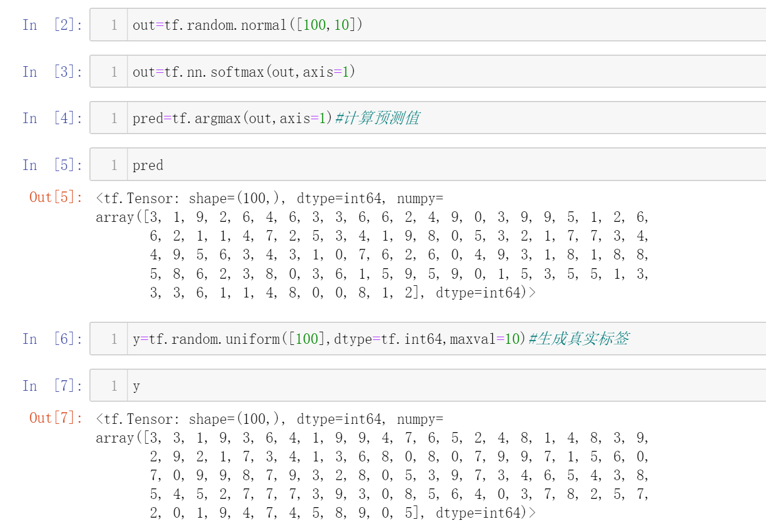
Task: Select cell by clicking In [3] prompt
Action: (52, 72)
